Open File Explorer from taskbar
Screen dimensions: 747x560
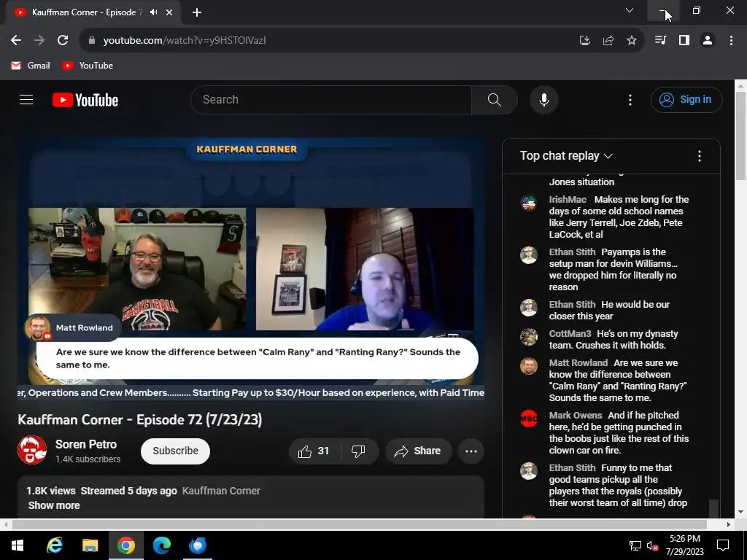pos(90,545)
